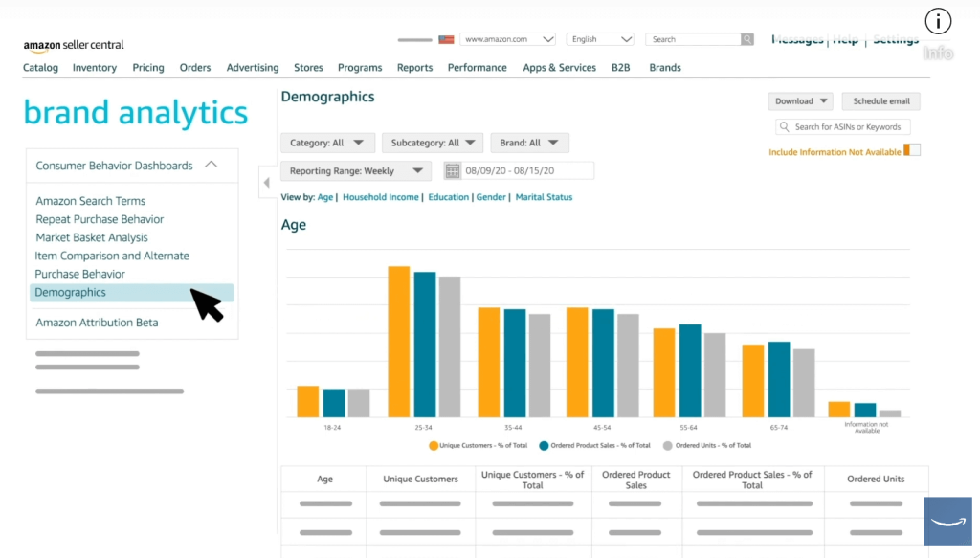
Task: Click the info circle icon at top right
Action: (938, 20)
